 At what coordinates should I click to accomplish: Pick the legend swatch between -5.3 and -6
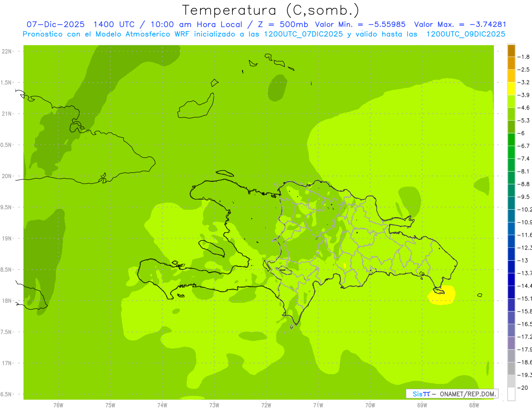click(x=511, y=127)
